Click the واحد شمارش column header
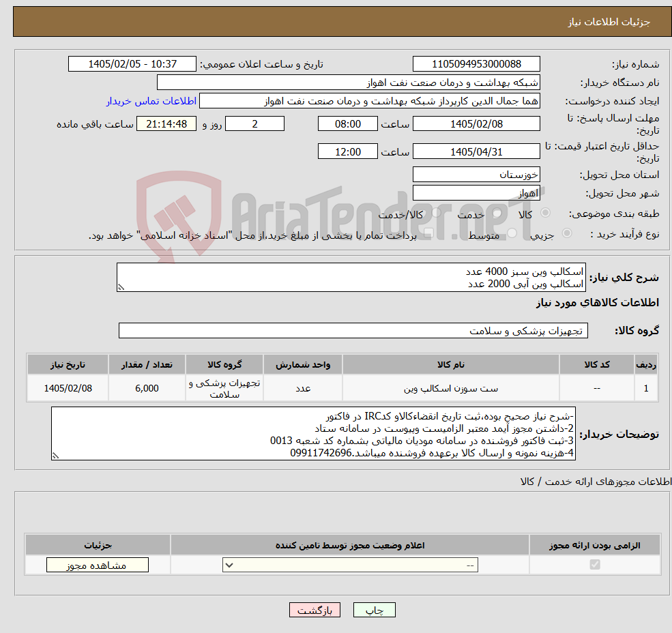Screen dimensions: 672x633 point(303,364)
